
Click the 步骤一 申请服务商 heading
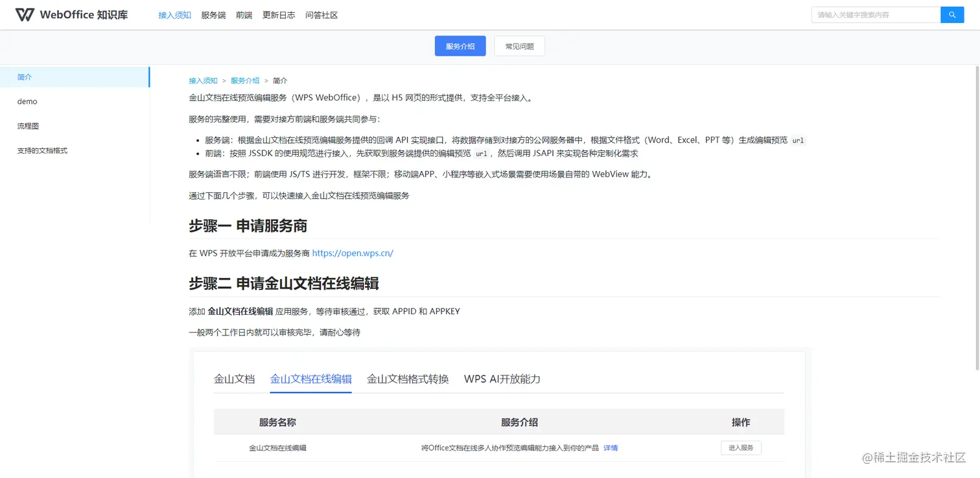pos(248,226)
